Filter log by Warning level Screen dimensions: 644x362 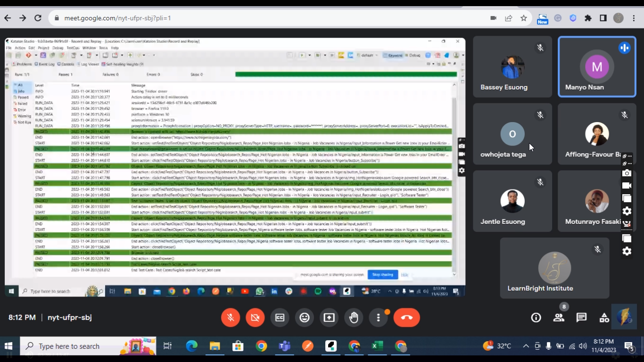(23, 116)
